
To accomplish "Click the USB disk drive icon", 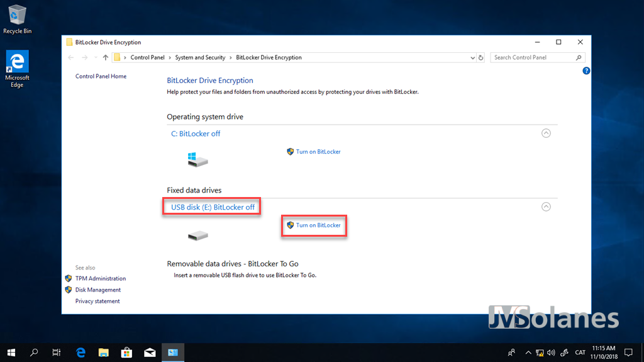I will point(197,235).
